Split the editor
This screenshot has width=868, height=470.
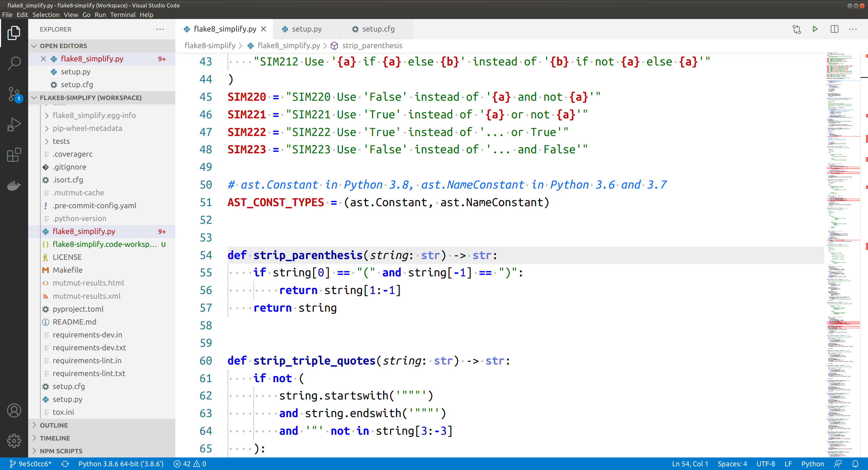[x=834, y=29]
